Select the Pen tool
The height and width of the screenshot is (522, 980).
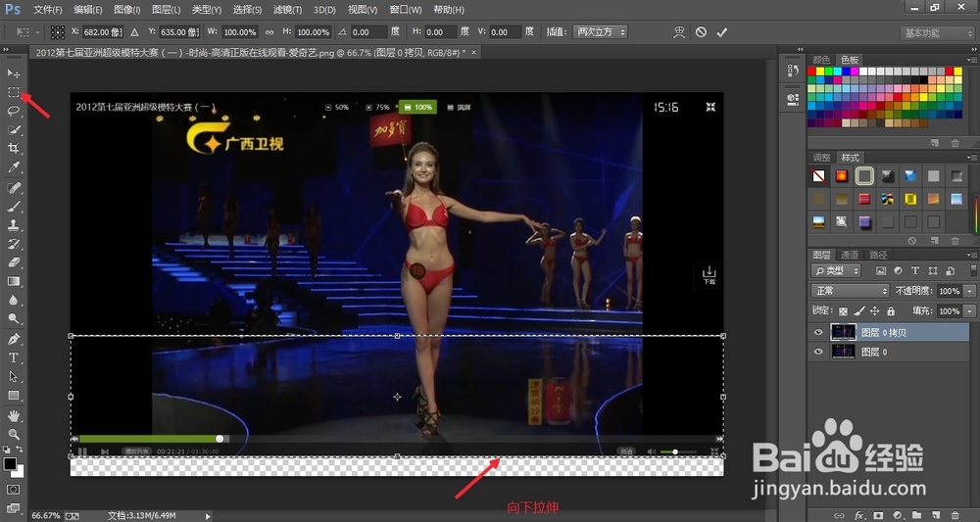13,339
